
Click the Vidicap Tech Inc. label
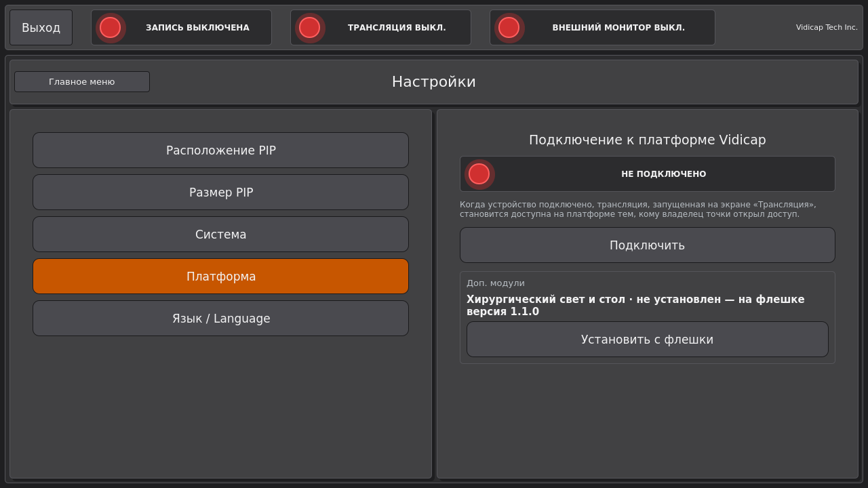click(827, 28)
